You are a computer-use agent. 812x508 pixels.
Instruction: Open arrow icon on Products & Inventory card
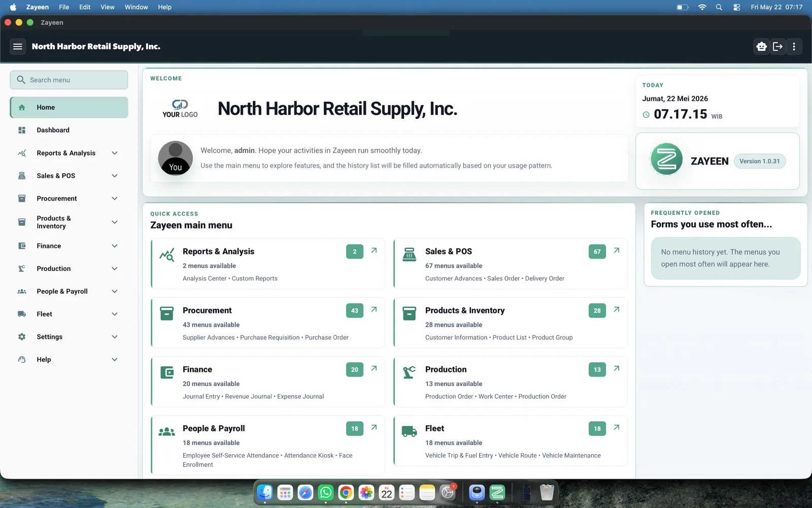coord(617,309)
